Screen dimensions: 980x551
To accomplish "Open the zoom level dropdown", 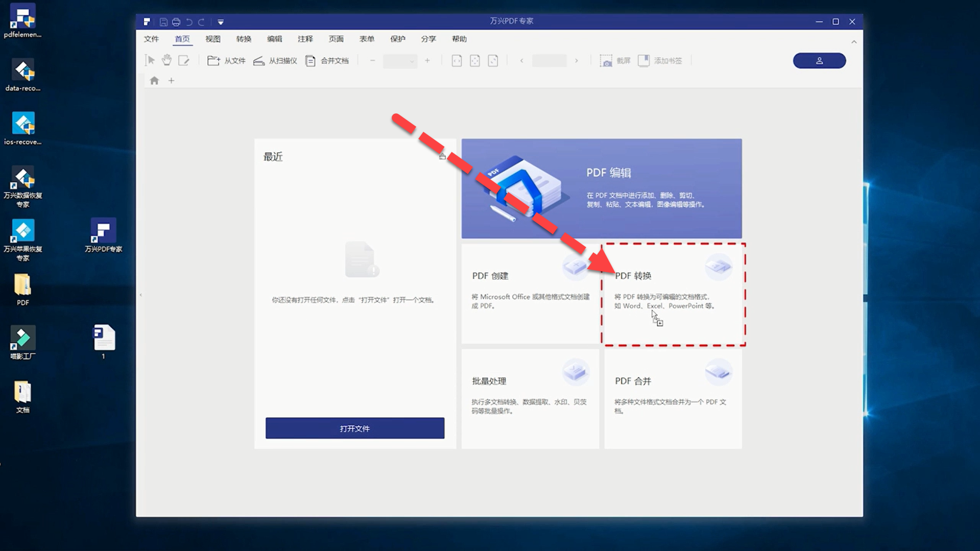I will [400, 61].
